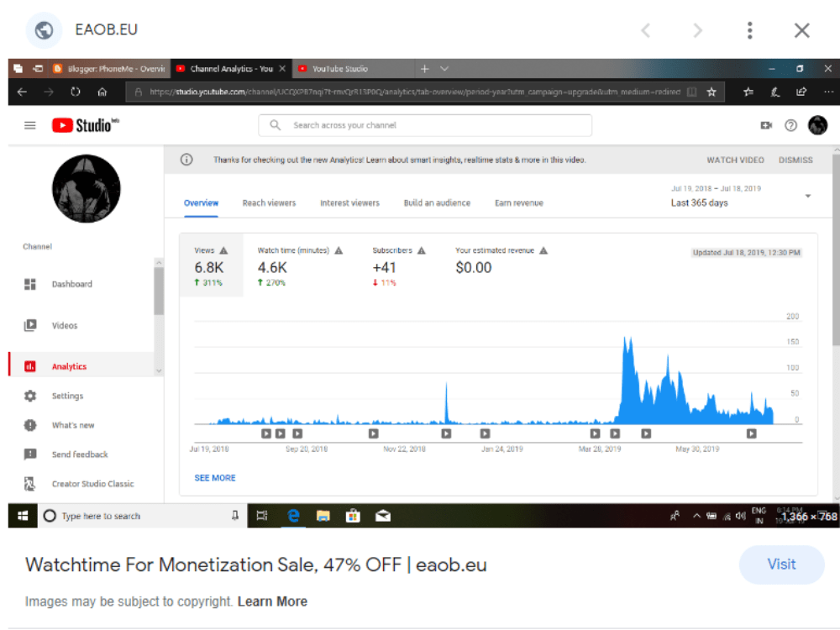Click the Type here to search taskbar box
Viewport: 840px width, 630px height.
(x=143, y=516)
